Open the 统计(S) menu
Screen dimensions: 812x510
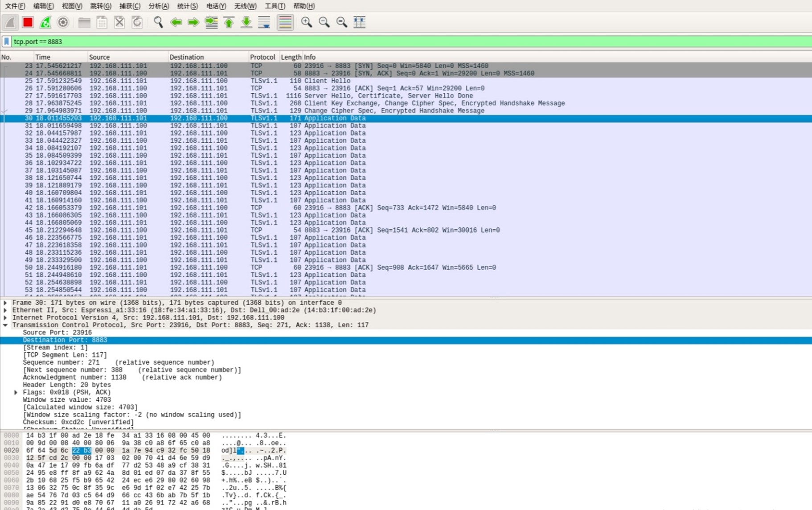[x=187, y=6]
